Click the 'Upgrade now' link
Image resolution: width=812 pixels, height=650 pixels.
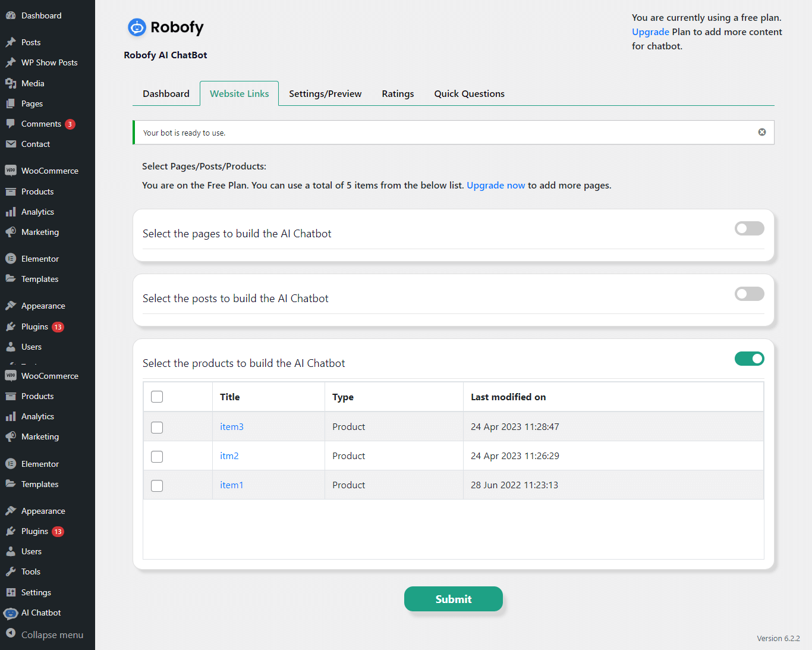pyautogui.click(x=496, y=186)
